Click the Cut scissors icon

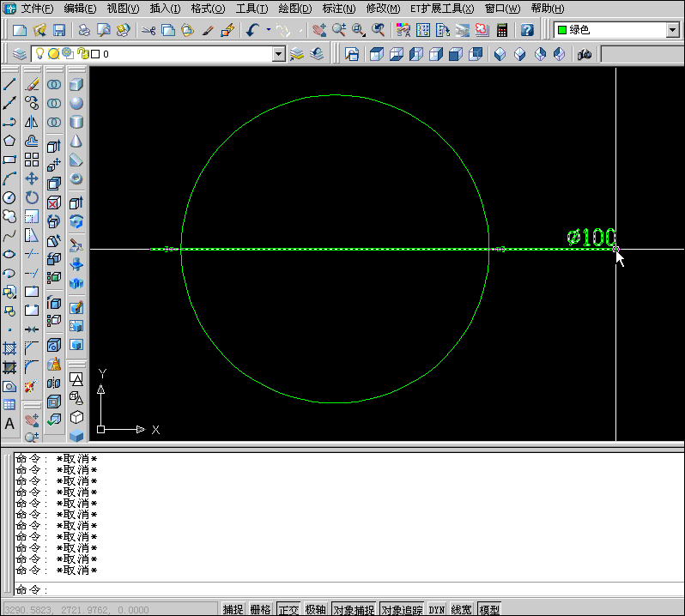point(149,30)
